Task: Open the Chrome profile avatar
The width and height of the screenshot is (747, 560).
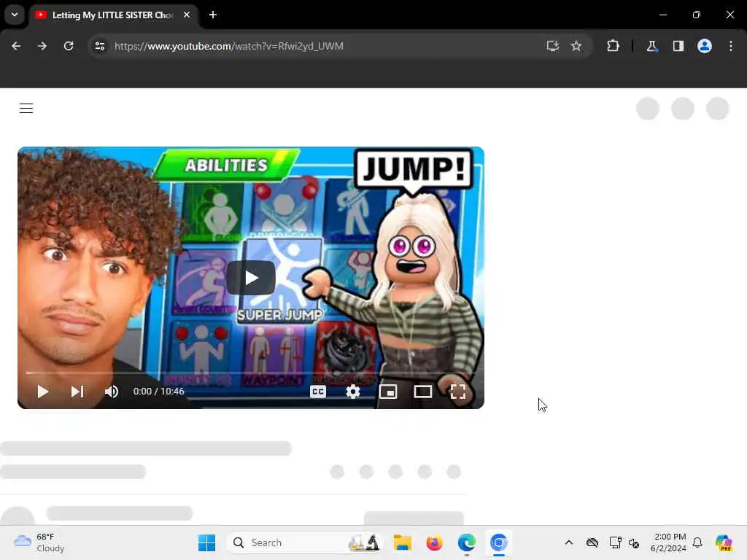Action: (705, 46)
